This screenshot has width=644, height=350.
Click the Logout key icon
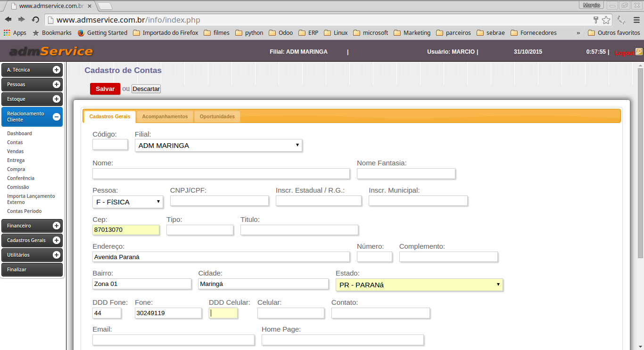(x=639, y=52)
